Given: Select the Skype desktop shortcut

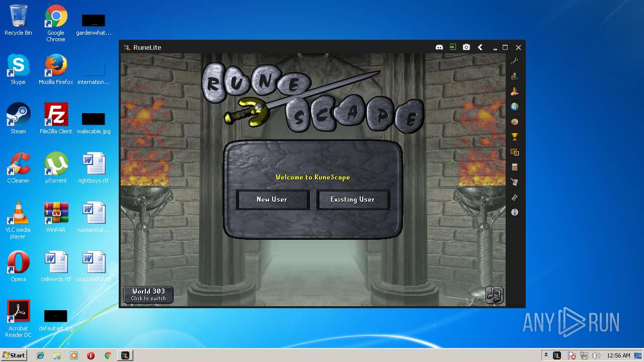Looking at the screenshot, I should [x=18, y=69].
